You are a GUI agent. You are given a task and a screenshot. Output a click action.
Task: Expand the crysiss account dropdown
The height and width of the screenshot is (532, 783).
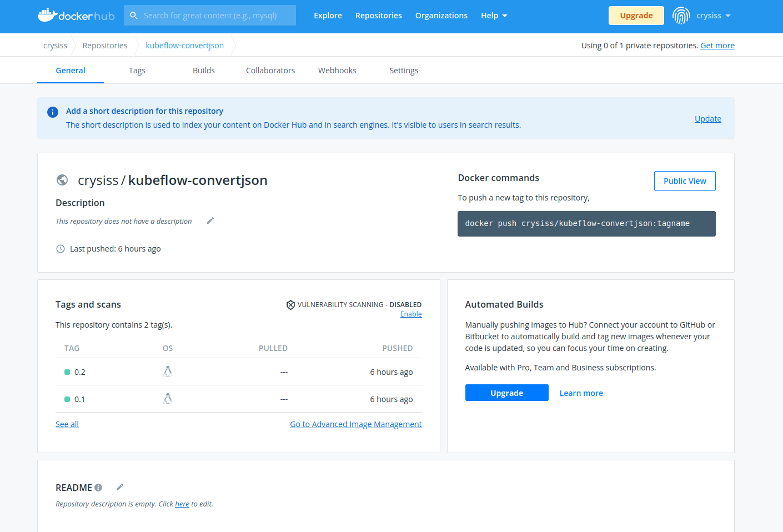point(714,16)
